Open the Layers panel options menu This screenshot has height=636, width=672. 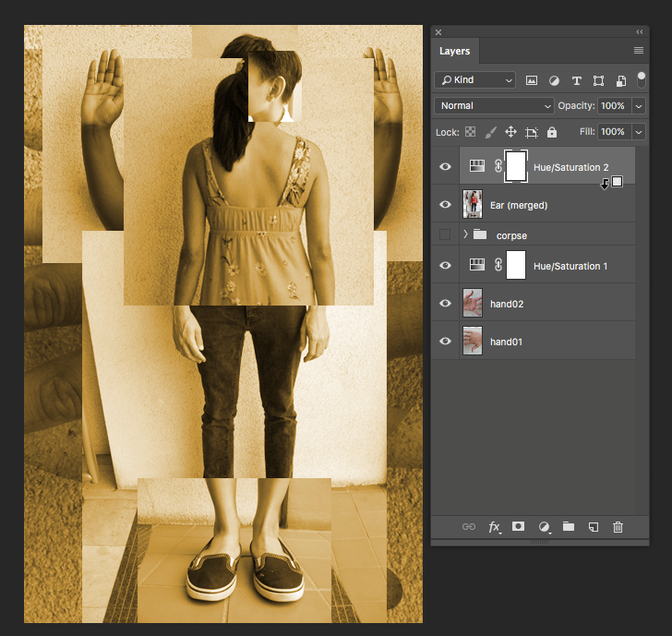(x=638, y=50)
